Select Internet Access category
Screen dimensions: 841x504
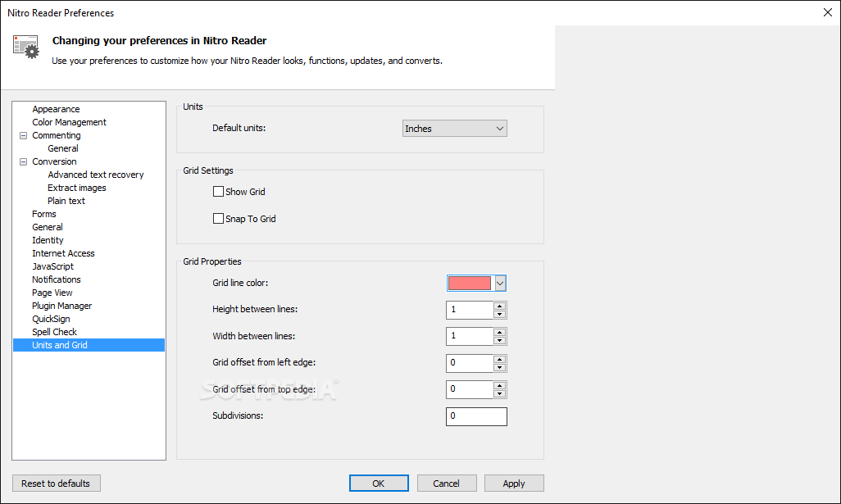click(x=63, y=253)
